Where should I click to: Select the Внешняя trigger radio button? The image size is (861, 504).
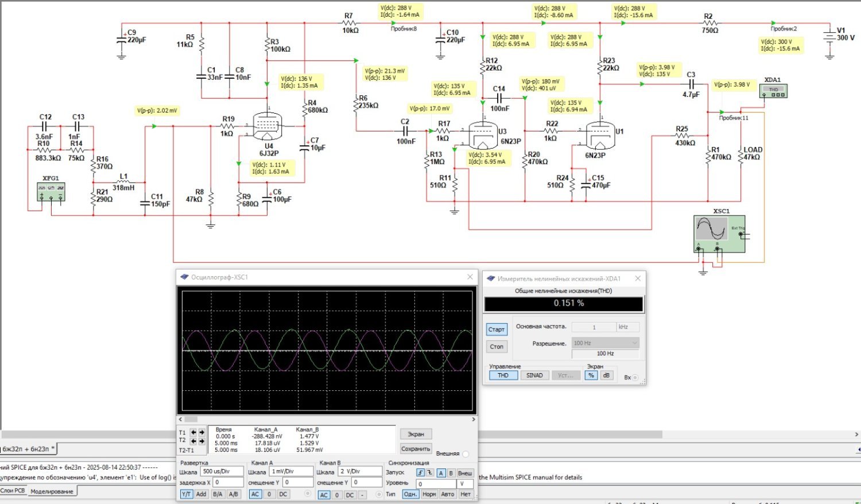(466, 454)
